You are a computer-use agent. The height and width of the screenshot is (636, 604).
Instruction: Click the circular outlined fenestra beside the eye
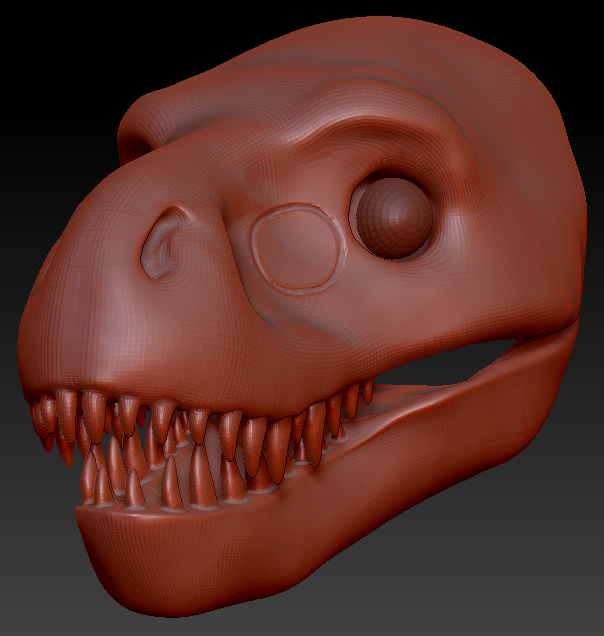click(x=299, y=247)
